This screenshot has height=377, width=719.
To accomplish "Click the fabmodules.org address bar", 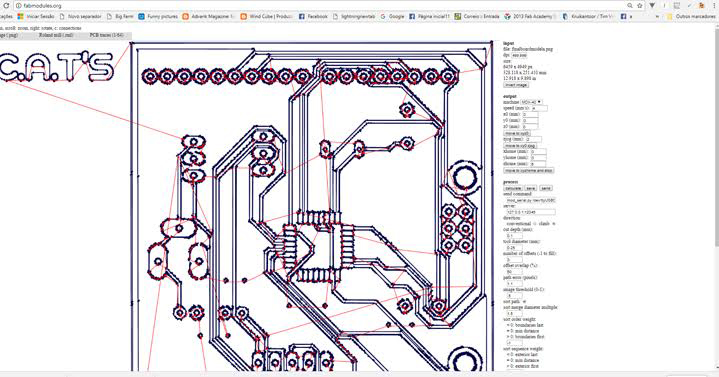I will 321,6.
